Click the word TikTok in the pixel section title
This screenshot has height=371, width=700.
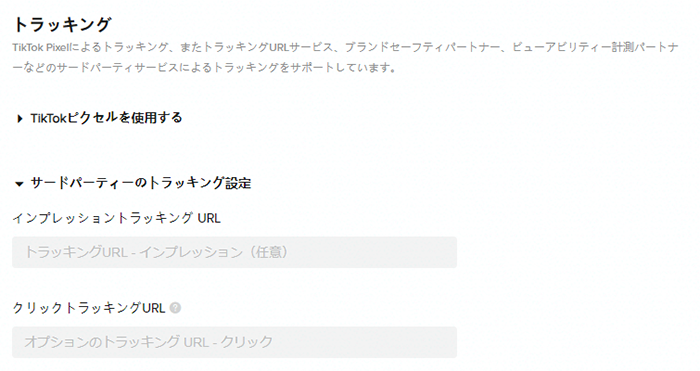pos(48,118)
